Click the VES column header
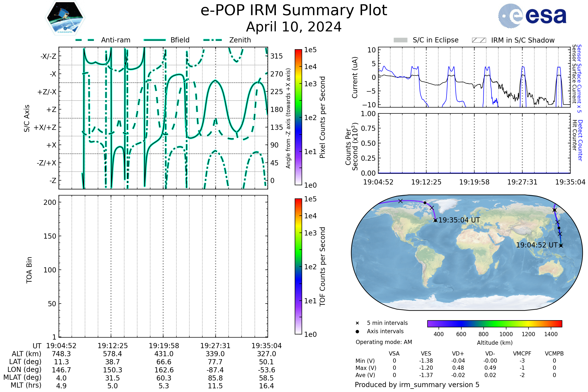Screen dimensions: 588x392 pyautogui.click(x=426, y=354)
